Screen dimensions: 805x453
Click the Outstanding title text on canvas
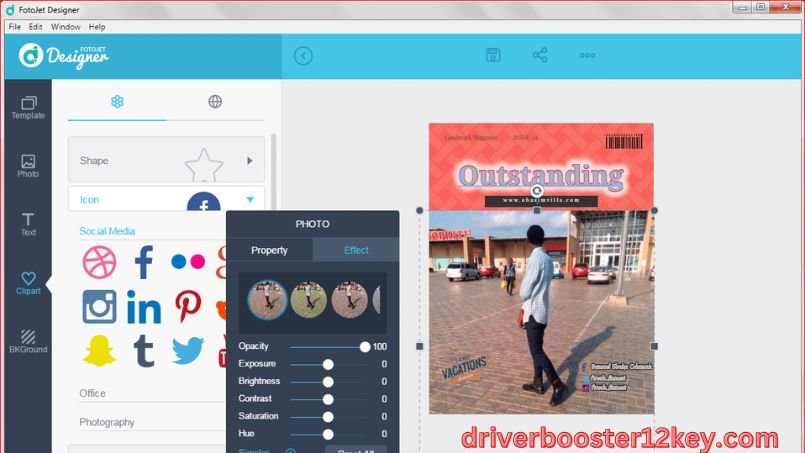pos(541,176)
